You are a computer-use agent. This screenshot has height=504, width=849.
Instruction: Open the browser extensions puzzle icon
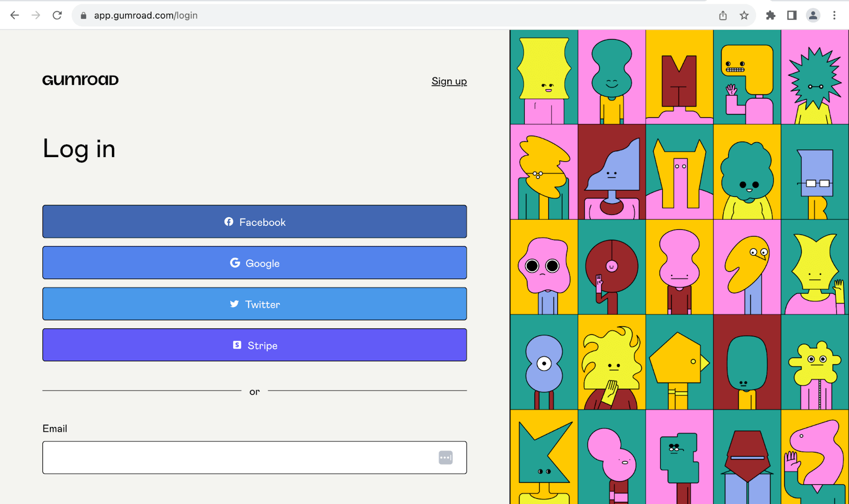point(770,15)
